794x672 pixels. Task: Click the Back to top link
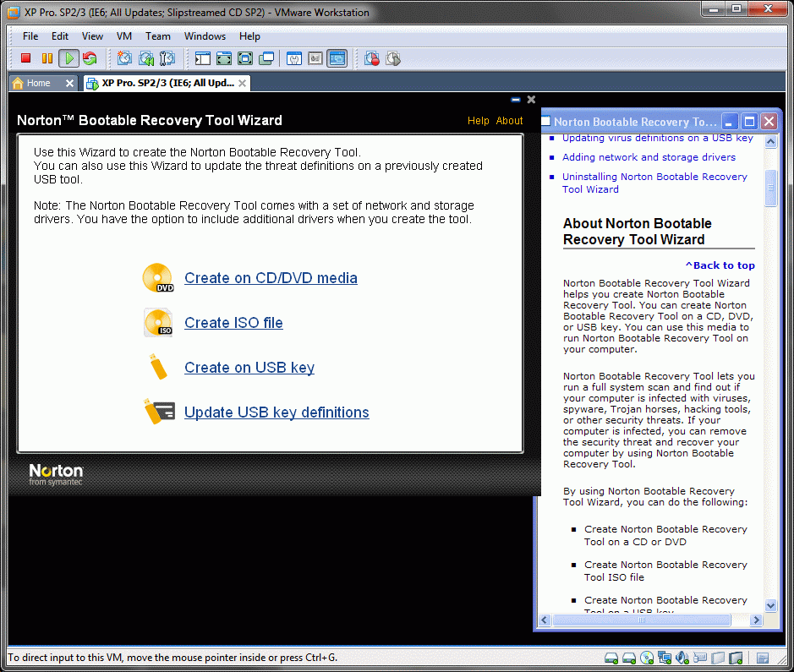click(x=720, y=265)
